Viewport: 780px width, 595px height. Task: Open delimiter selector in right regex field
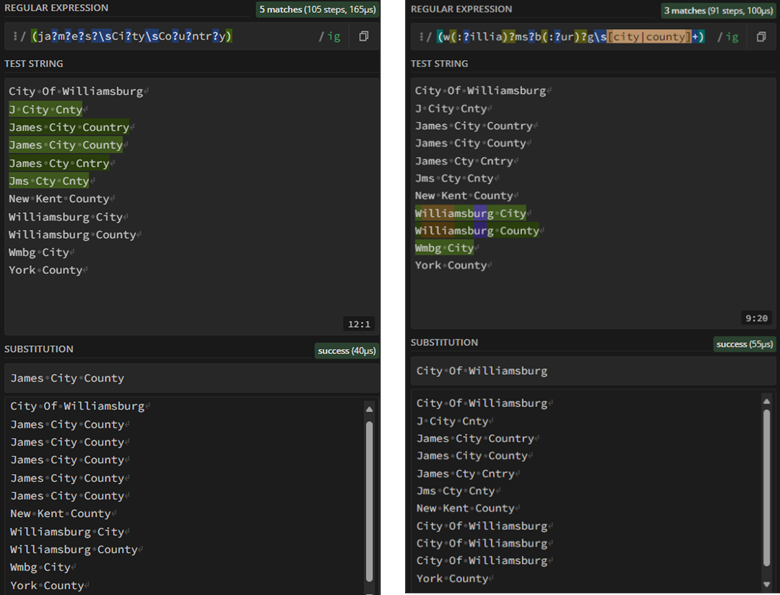pos(421,37)
